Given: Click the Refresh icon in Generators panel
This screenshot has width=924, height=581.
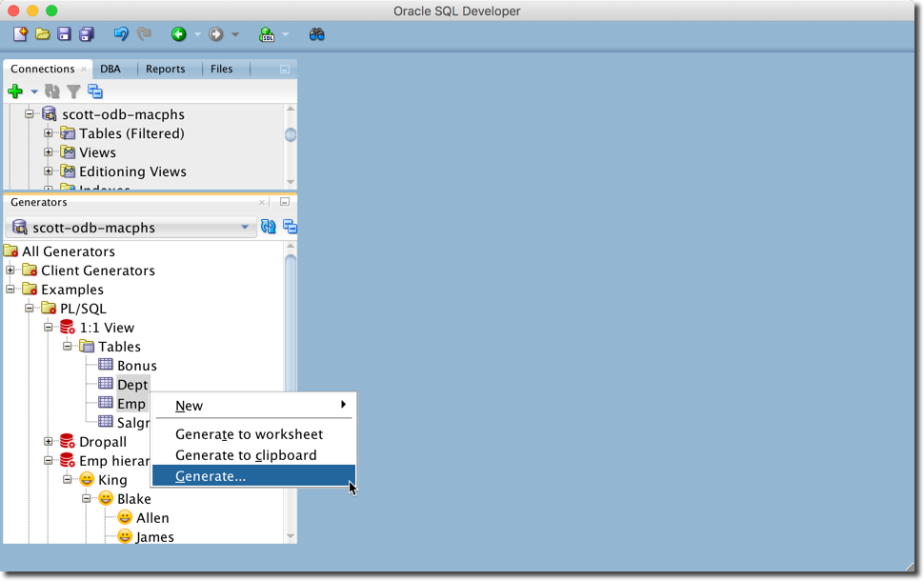Looking at the screenshot, I should pos(268,227).
